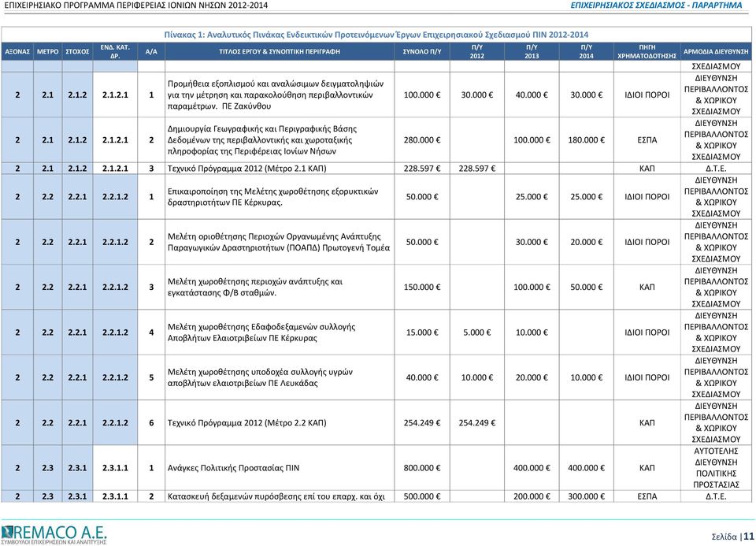Click the ΠΗΓΗ ΧΡΗΜΑΤΟΔΟΤΗΣΗΣ column header
The width and height of the screenshot is (756, 546).
(x=647, y=52)
